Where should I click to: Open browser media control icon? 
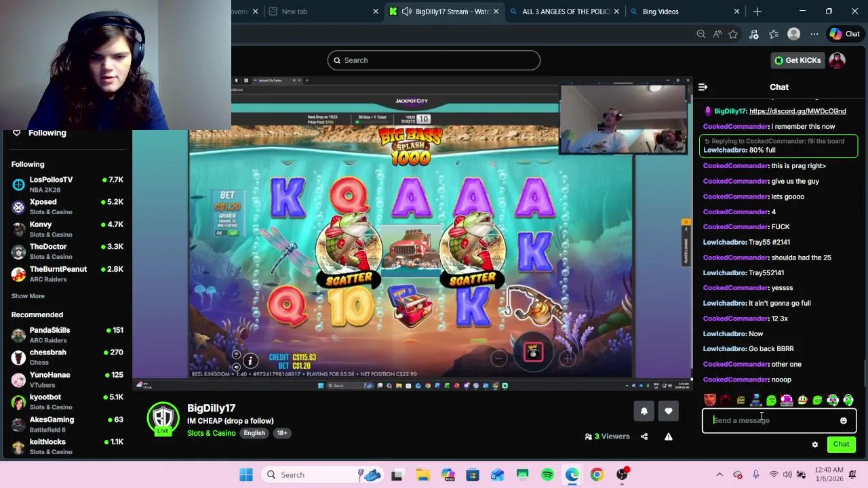coord(753,34)
